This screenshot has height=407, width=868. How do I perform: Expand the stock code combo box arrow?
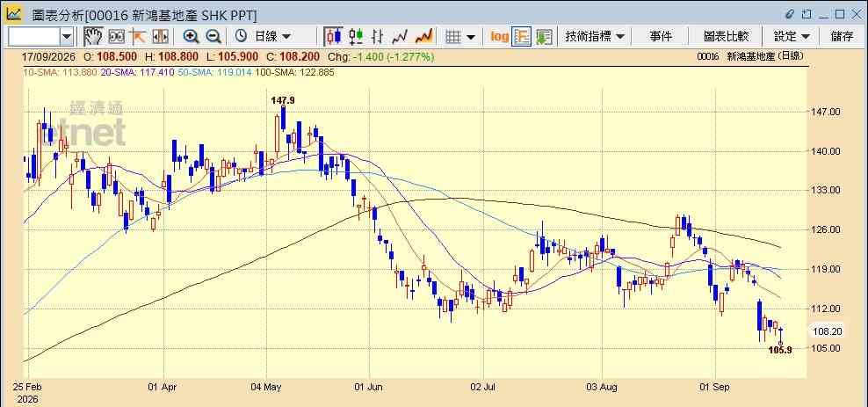pyautogui.click(x=67, y=37)
